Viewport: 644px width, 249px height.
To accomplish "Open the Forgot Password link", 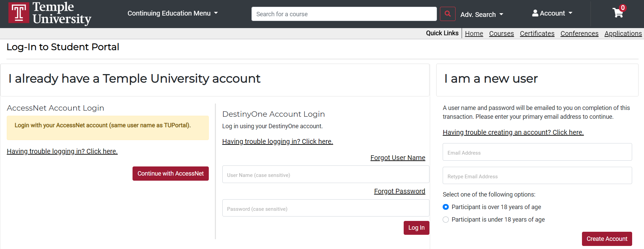I will [x=399, y=191].
